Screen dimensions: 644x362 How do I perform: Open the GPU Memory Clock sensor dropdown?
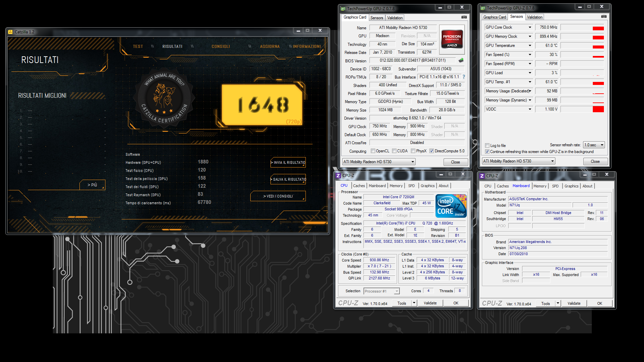pyautogui.click(x=530, y=36)
